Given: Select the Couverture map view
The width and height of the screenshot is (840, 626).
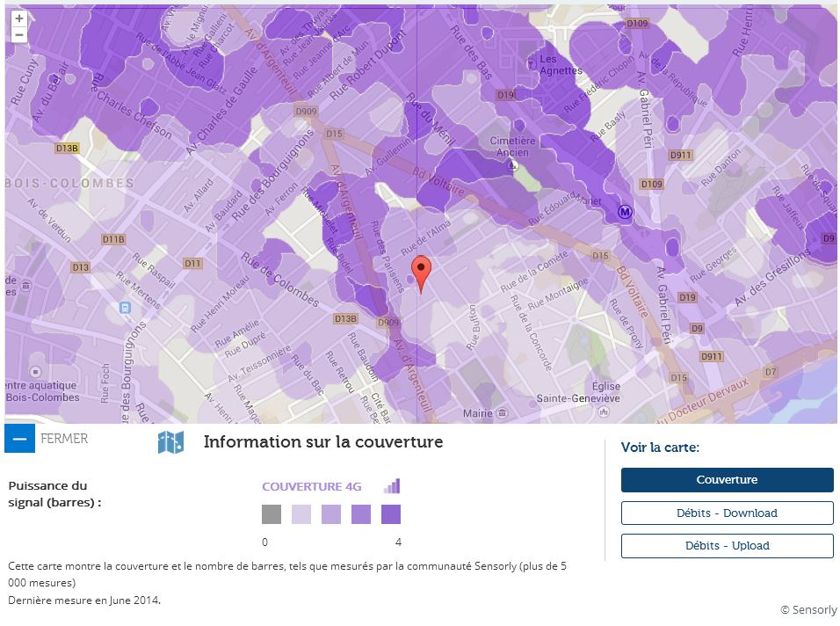Looking at the screenshot, I should click(727, 480).
